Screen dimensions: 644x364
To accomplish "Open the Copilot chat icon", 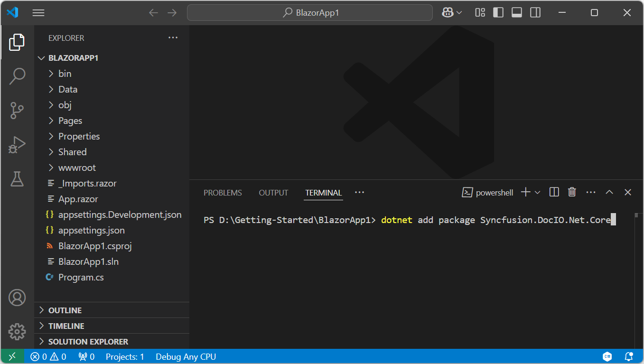I will point(447,13).
